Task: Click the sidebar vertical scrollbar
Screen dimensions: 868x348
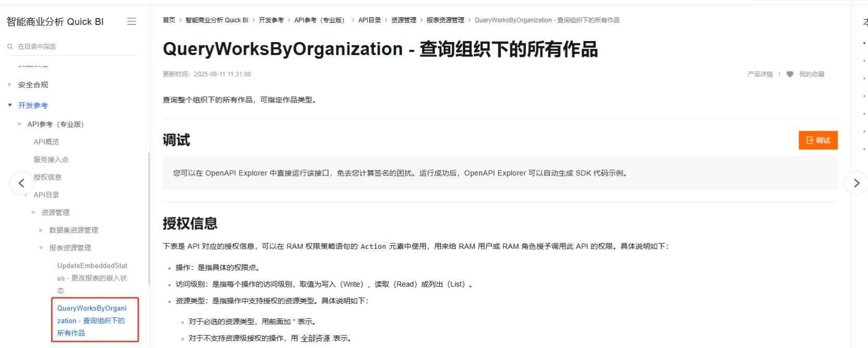Action: click(149, 218)
